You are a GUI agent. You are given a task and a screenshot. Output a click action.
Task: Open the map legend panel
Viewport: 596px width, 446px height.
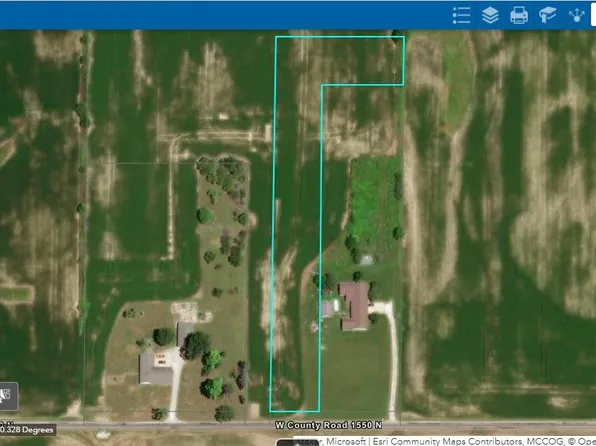pyautogui.click(x=461, y=15)
